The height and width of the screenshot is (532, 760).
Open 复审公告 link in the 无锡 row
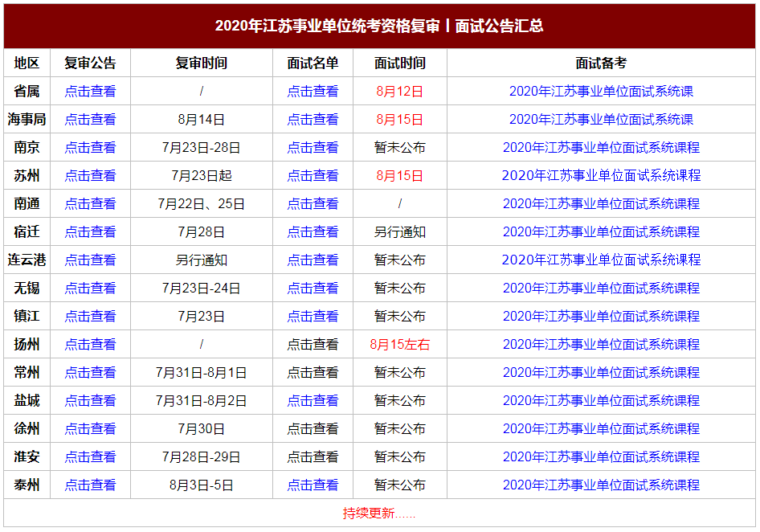pyautogui.click(x=90, y=288)
